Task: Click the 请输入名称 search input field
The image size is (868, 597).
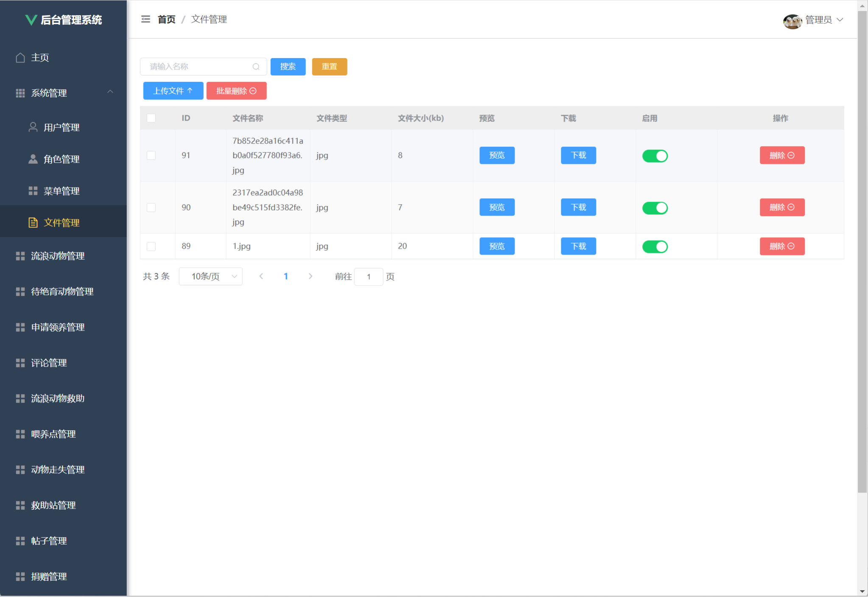Action: (197, 67)
